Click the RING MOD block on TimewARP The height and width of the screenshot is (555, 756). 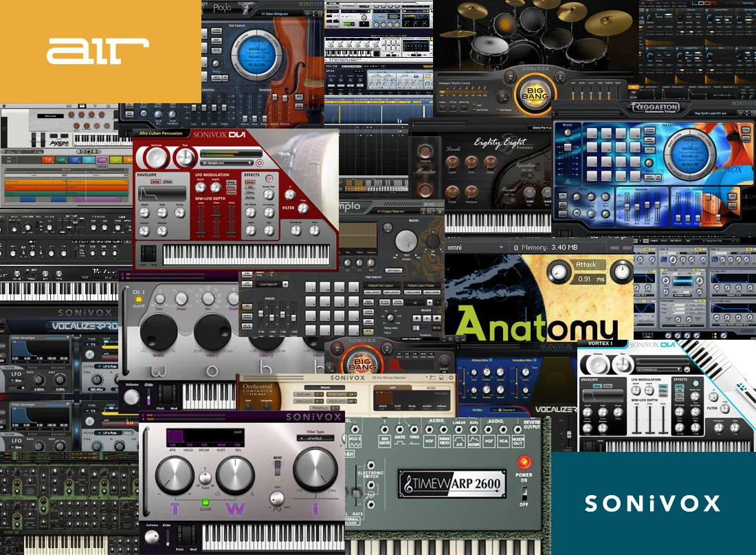(444, 441)
